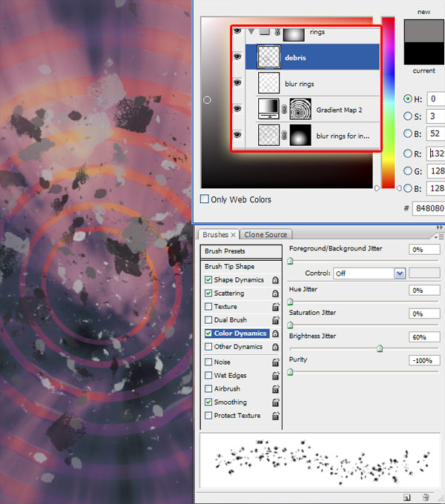The height and width of the screenshot is (504, 445).
Task: Enable the Dual Brush checkbox
Action: coord(208,320)
